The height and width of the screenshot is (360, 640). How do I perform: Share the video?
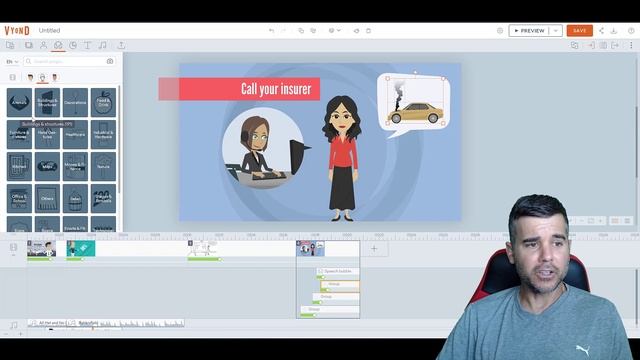(x=602, y=31)
